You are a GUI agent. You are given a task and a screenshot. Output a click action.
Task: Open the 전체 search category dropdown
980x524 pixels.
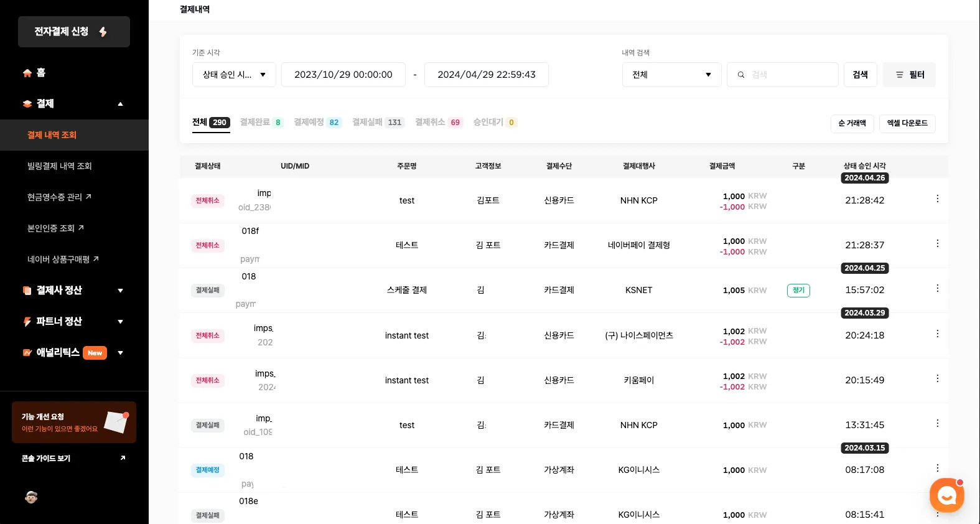[671, 75]
